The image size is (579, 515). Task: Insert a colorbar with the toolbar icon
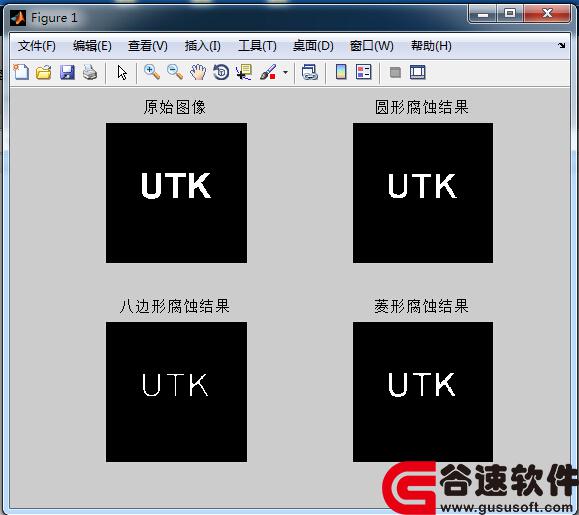[x=341, y=72]
